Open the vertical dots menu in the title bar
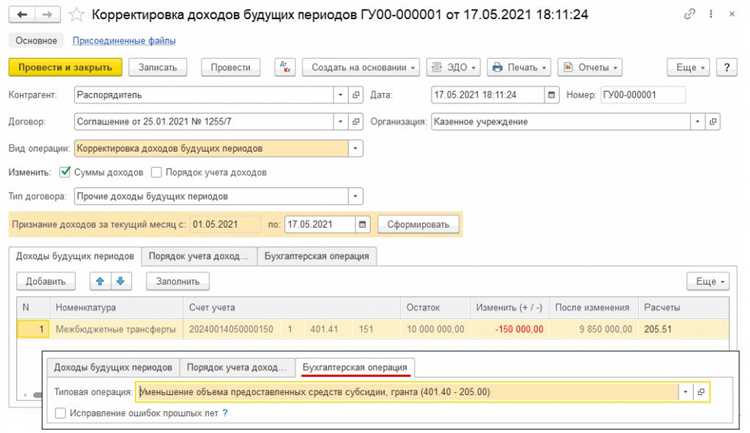This screenshot has width=750, height=433. tap(711, 14)
